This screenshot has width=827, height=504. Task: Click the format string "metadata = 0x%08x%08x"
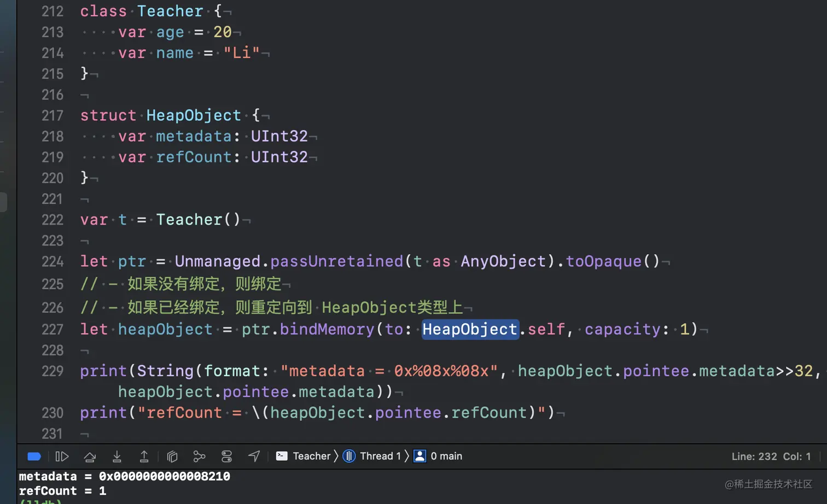click(x=389, y=371)
